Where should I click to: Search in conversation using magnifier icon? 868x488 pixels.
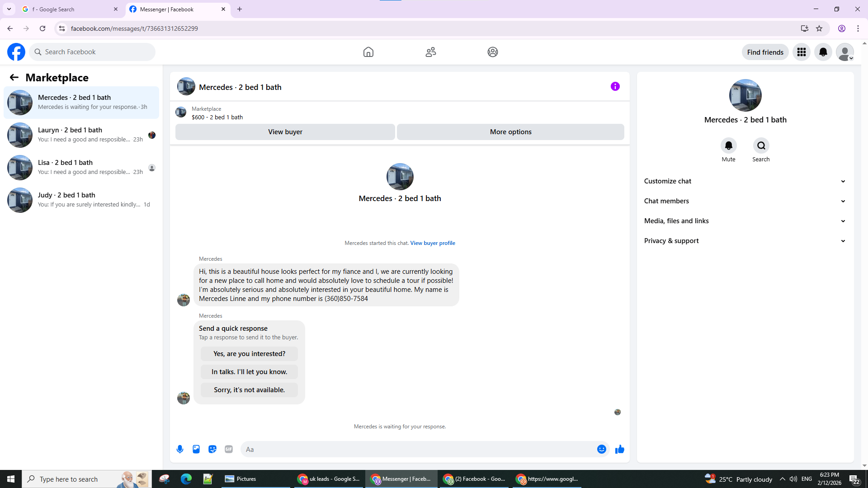[x=761, y=145]
